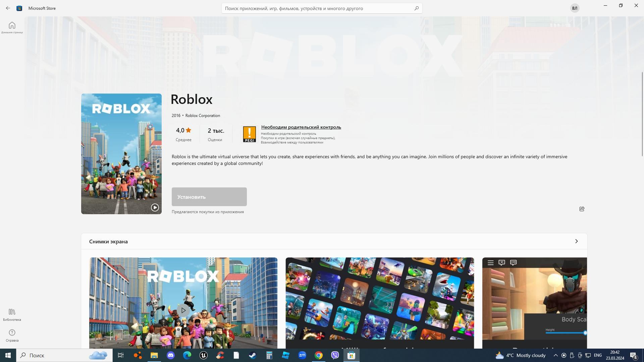The width and height of the screenshot is (644, 362).
Task: Open the Help (Справка) sidebar icon
Action: 12,336
